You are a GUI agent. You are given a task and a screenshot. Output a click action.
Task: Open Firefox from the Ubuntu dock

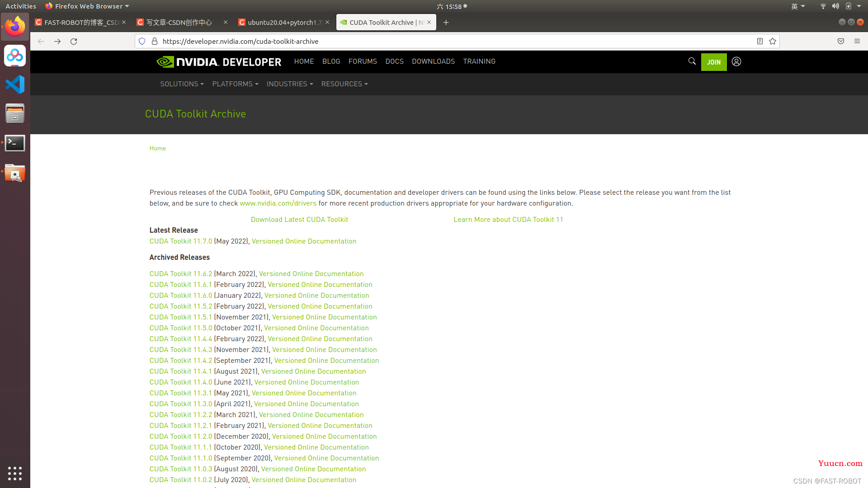[x=15, y=27]
